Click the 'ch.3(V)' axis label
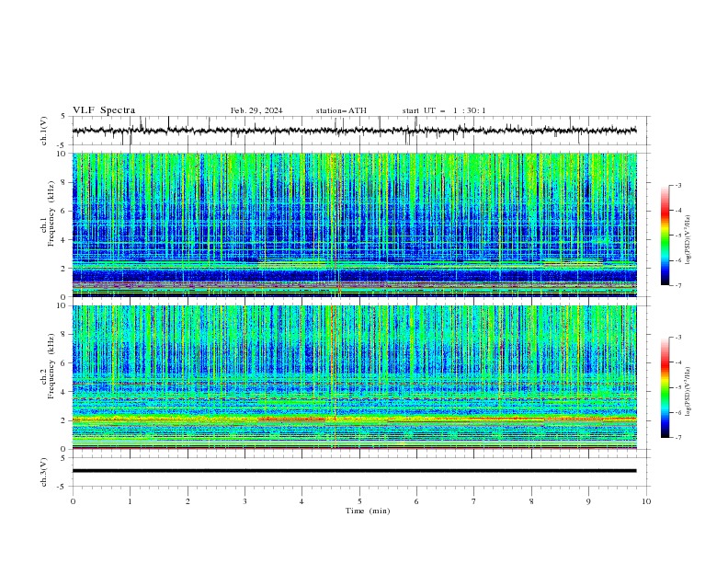The height and width of the screenshot is (563, 728). [x=44, y=472]
